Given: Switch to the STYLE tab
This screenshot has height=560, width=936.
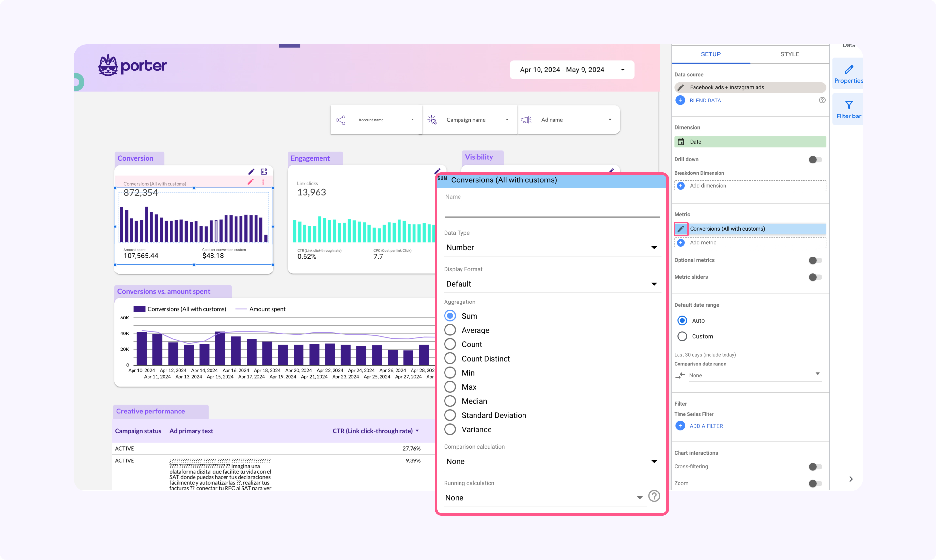Looking at the screenshot, I should coord(789,54).
